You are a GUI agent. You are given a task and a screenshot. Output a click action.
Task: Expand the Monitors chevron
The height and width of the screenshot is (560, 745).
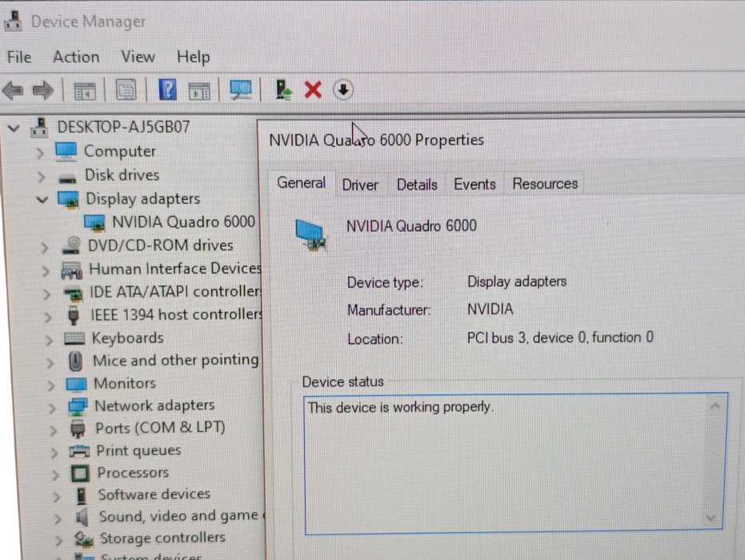pos(51,386)
